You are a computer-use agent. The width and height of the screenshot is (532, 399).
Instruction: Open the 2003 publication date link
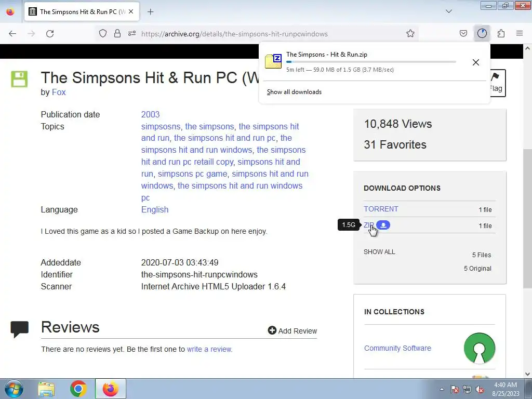tap(150, 114)
